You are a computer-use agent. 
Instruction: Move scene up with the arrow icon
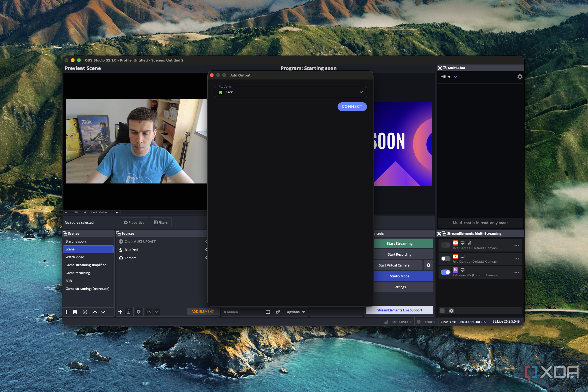pyautogui.click(x=95, y=312)
